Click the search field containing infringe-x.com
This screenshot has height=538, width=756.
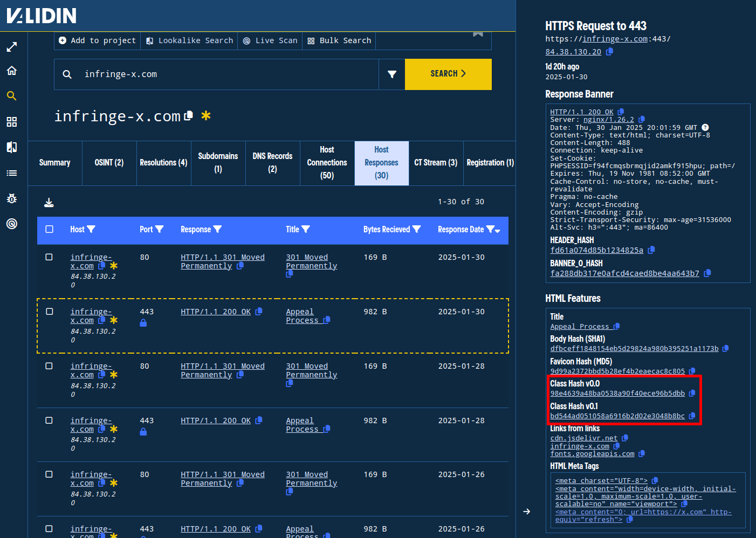coord(216,74)
